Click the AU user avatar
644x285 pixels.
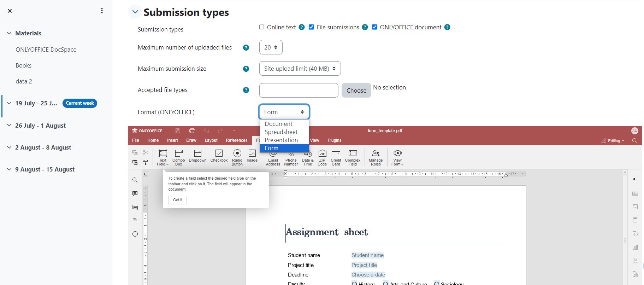tap(634, 131)
